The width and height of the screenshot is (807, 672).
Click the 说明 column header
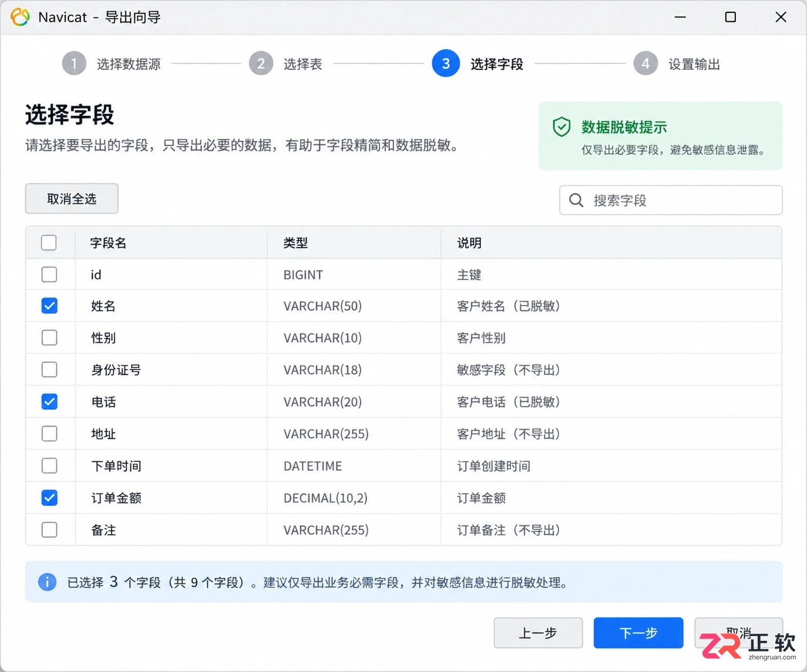click(469, 243)
